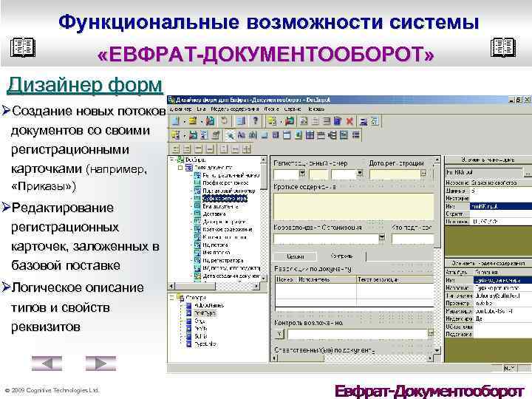Open the Сервис menu

293,109
